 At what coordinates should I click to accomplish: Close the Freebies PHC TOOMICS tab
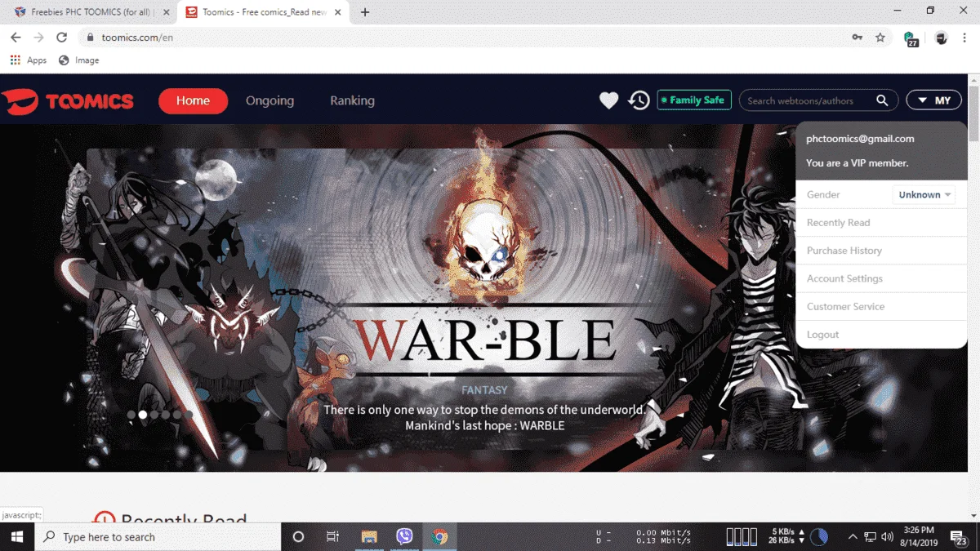tap(167, 12)
